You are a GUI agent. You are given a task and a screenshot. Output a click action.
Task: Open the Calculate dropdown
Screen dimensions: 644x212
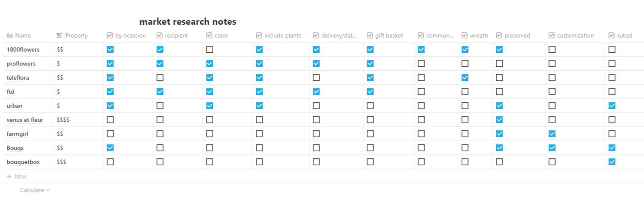35,190
